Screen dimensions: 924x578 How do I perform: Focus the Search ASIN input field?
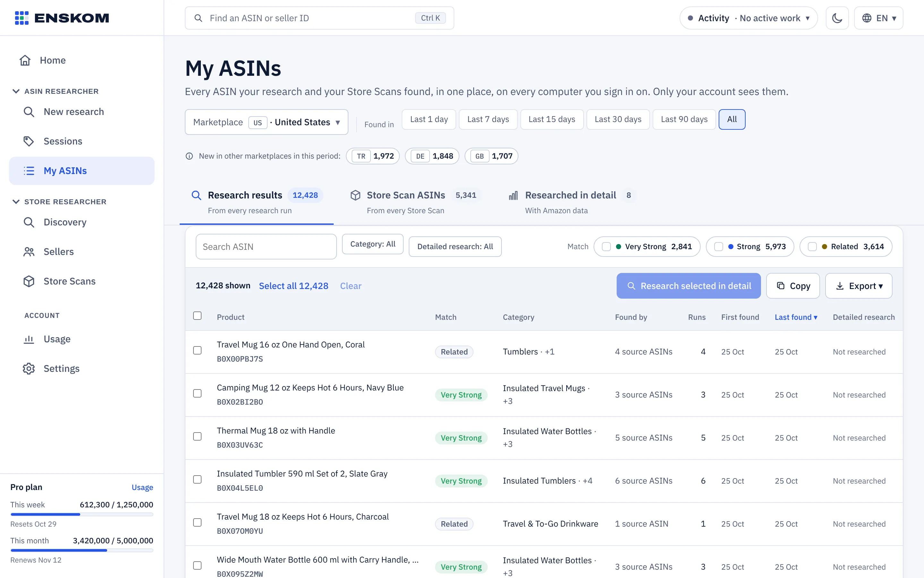[266, 247]
